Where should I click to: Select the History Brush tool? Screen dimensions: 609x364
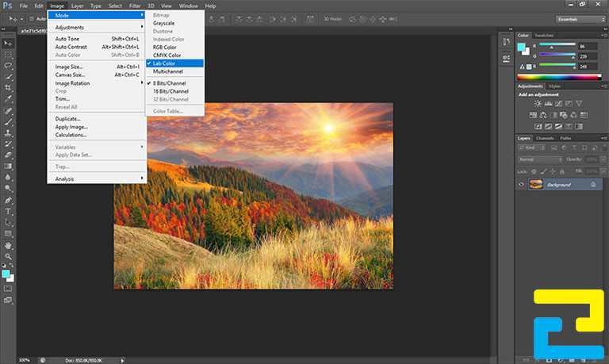[8, 144]
